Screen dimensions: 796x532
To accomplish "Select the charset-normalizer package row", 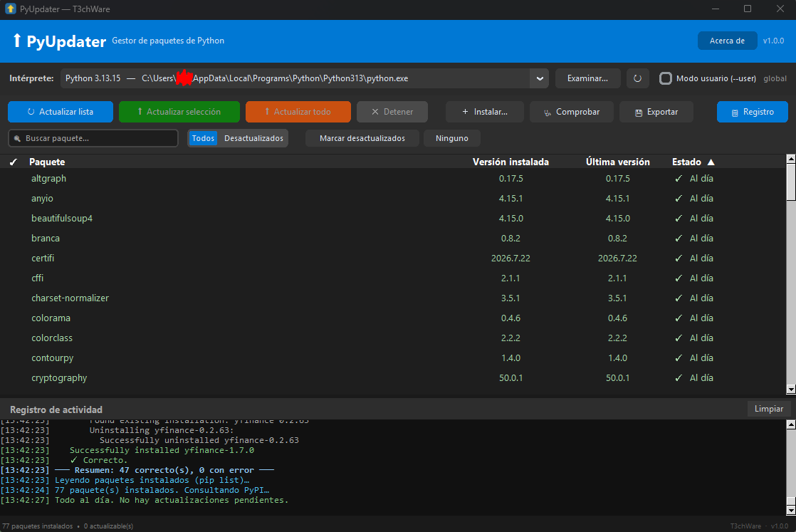I will (x=393, y=298).
